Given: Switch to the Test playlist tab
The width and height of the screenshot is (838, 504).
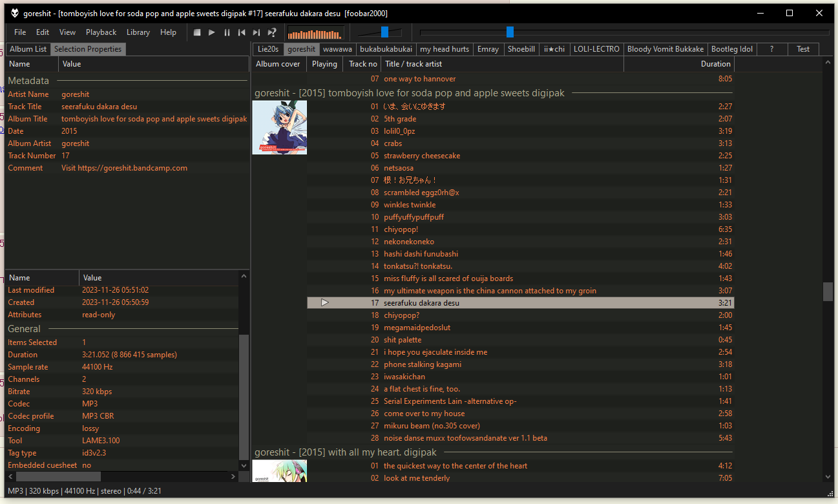Looking at the screenshot, I should coord(803,49).
